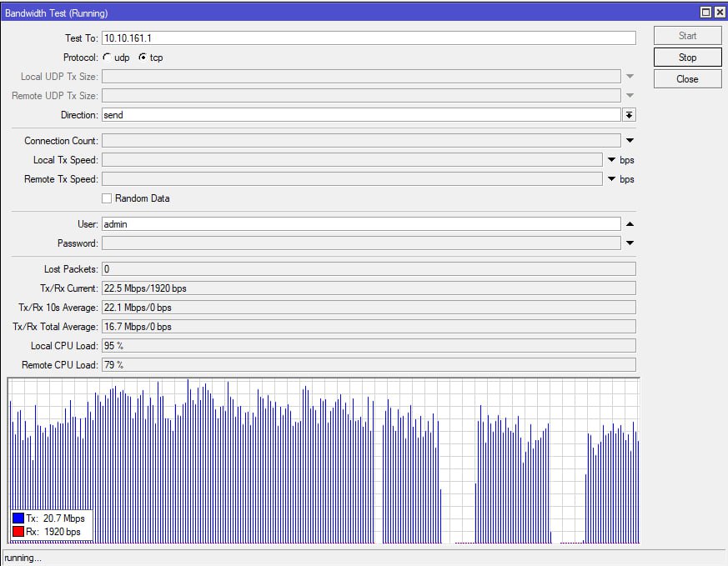Viewport: 728px width, 566px height.
Task: Click the Password input field
Action: (361, 243)
